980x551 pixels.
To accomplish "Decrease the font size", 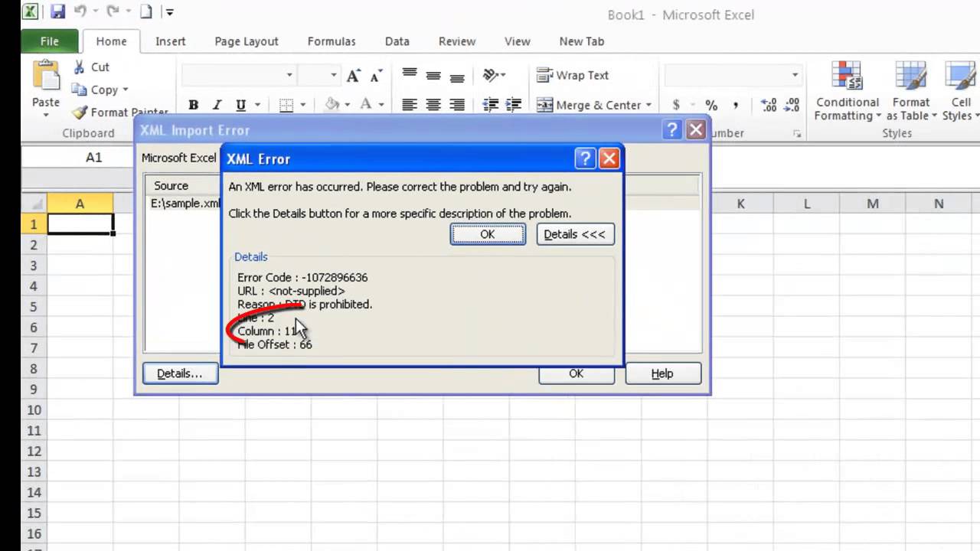I will pos(376,75).
